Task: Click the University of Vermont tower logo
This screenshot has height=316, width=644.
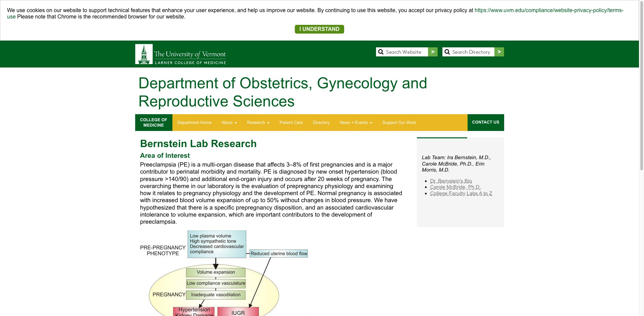Action: pyautogui.click(x=144, y=54)
